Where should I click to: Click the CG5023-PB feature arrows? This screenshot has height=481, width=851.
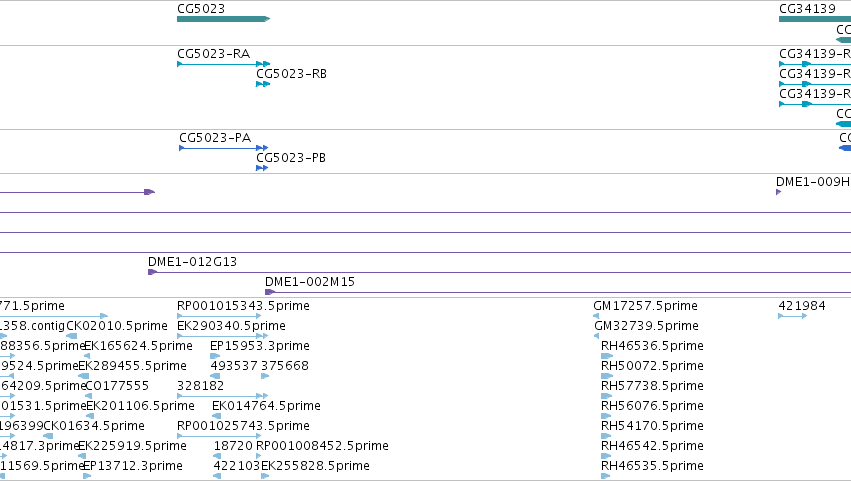[x=262, y=168]
